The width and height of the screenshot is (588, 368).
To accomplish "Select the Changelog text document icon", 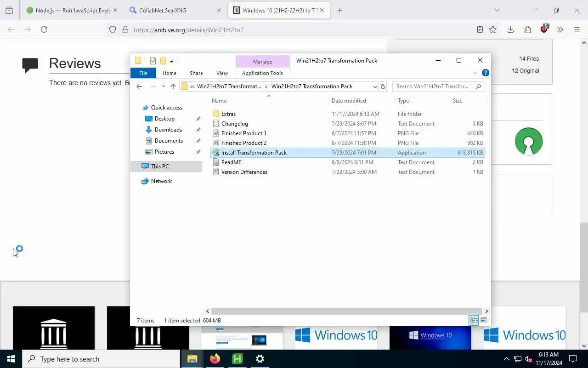I will pos(216,124).
